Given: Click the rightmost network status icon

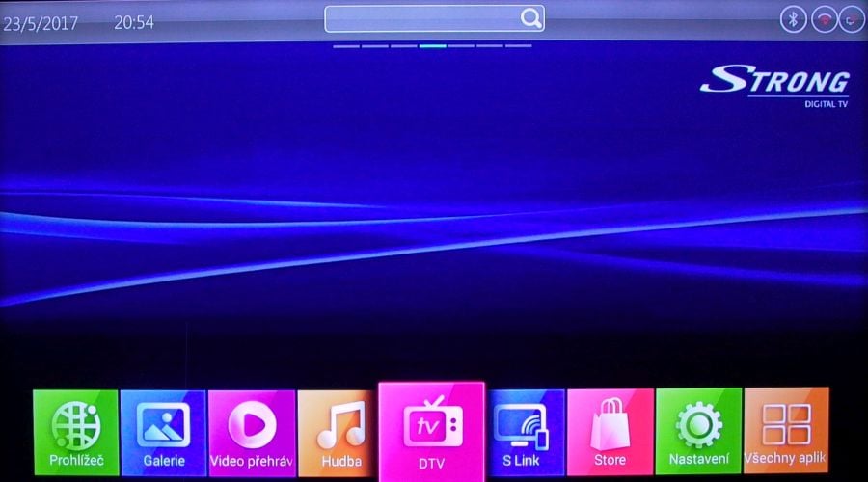Looking at the screenshot, I should (852, 20).
